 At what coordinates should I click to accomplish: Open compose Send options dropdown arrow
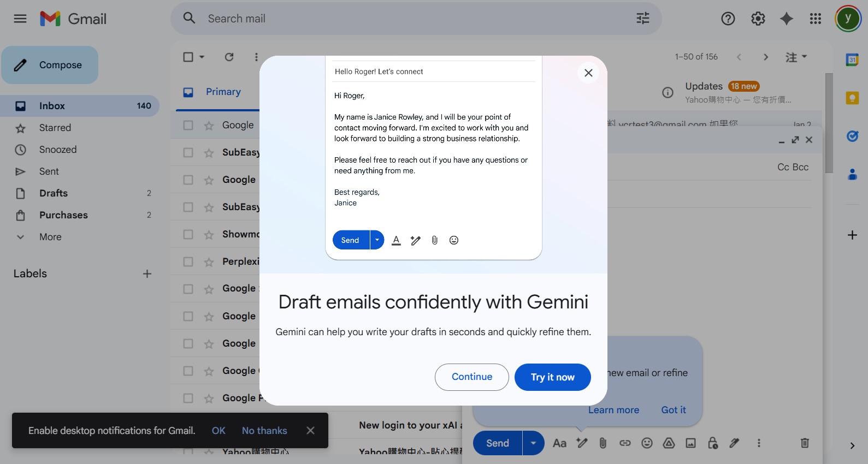click(533, 443)
